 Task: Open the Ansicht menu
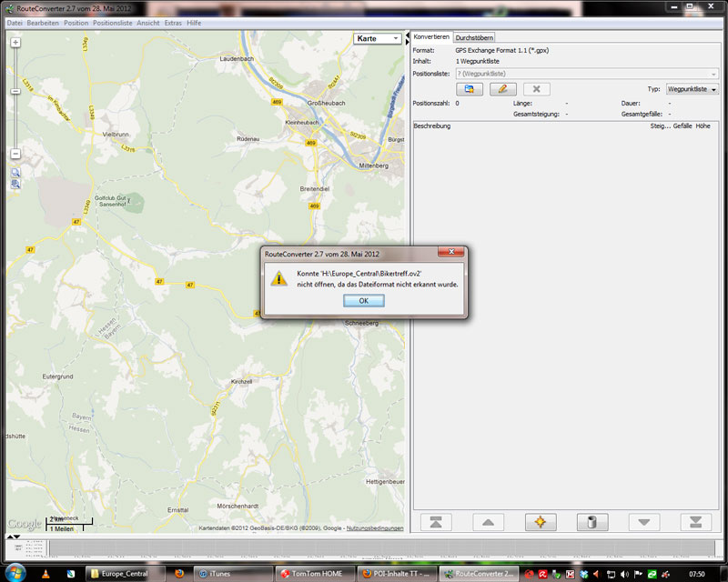(148, 23)
